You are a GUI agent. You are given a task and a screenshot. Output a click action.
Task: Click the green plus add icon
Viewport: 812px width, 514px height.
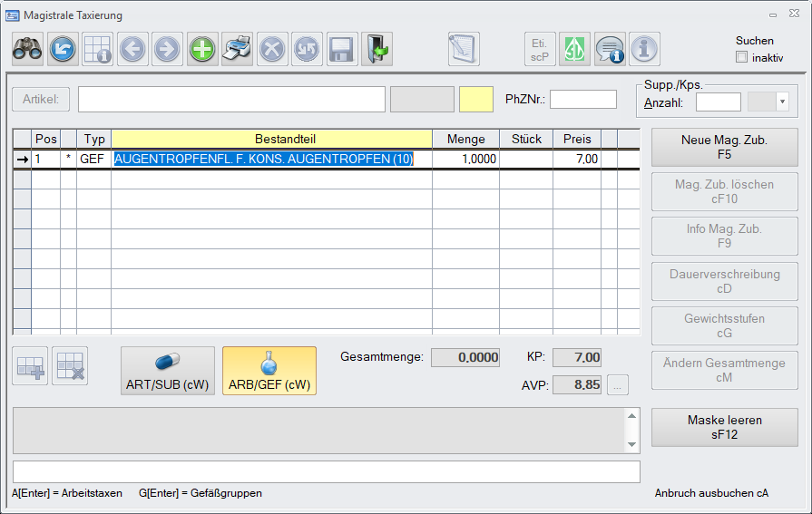[x=202, y=49]
